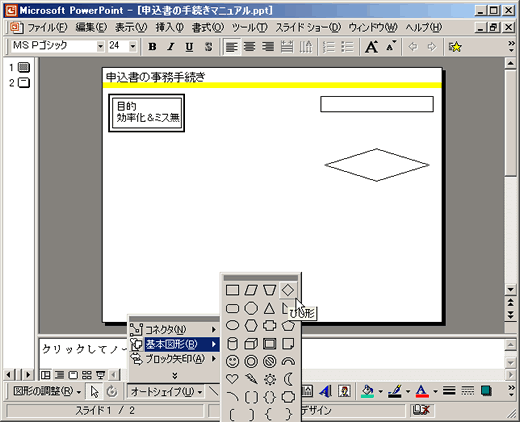Image resolution: width=520 pixels, height=422 pixels.
Task: Select the block arc shape
Action: pyautogui.click(x=288, y=361)
